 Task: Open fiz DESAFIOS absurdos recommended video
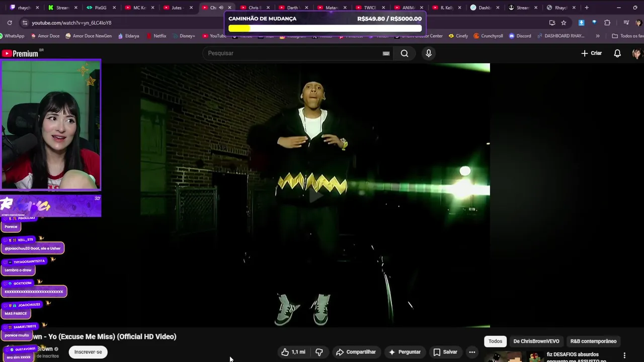(576, 357)
